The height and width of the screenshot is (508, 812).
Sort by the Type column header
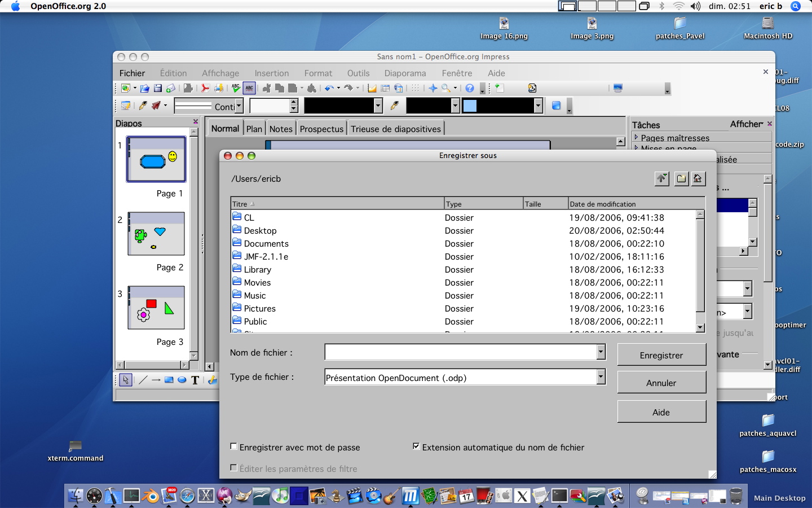point(484,204)
